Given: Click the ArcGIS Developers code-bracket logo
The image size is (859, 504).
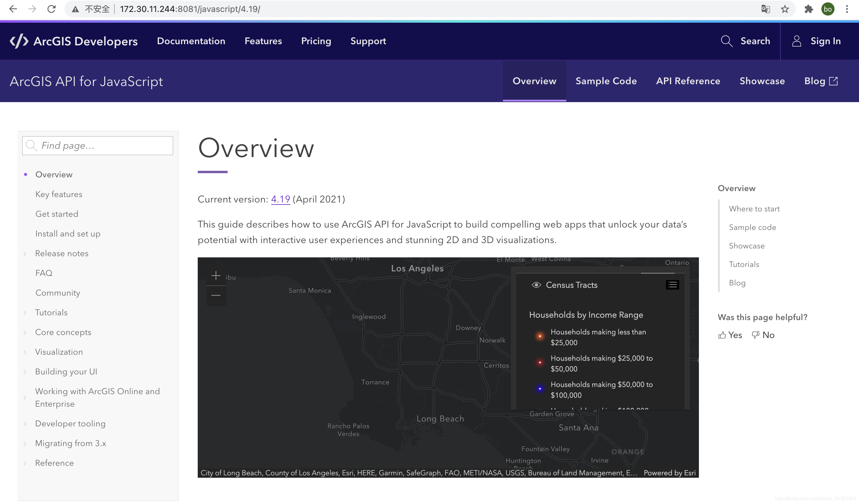Looking at the screenshot, I should 19,41.
